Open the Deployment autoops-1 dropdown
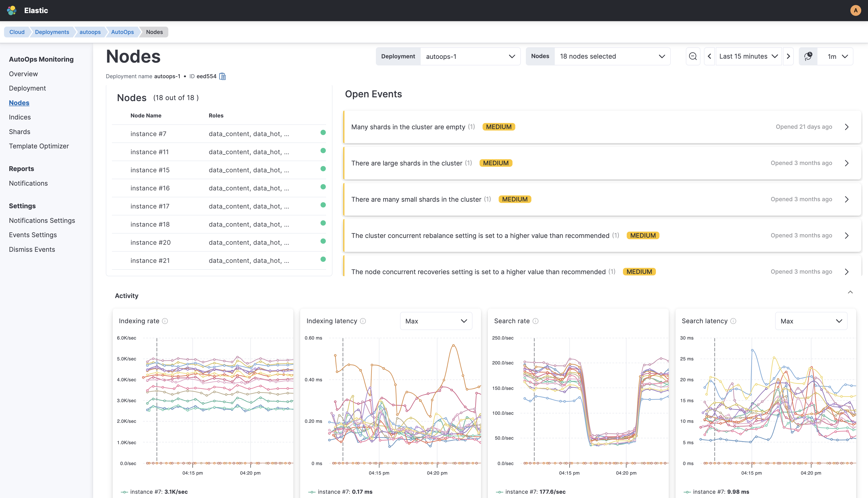Viewport: 868px width, 498px height. tap(470, 56)
